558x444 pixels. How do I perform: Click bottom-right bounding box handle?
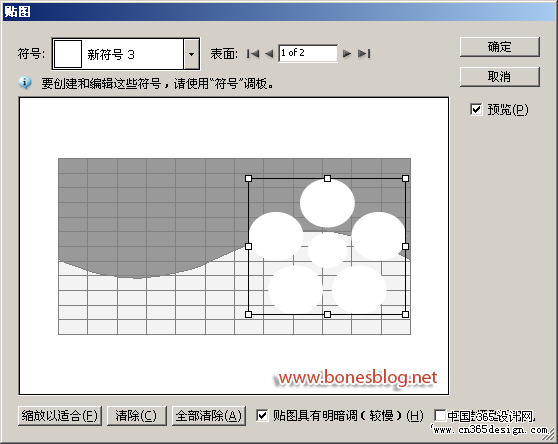405,314
